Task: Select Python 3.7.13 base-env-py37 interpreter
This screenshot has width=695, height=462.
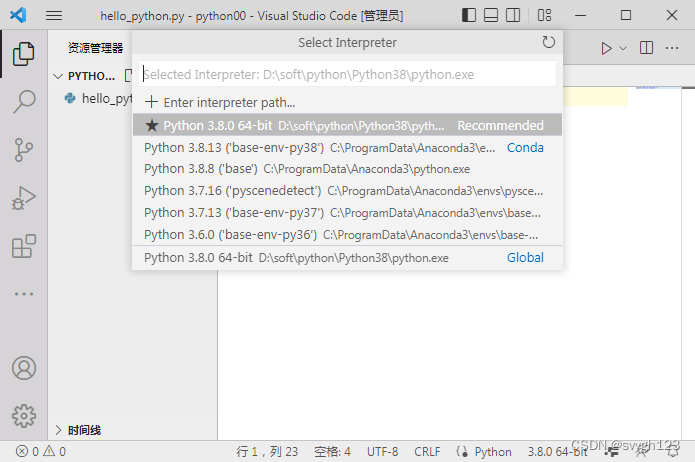Action: point(348,212)
